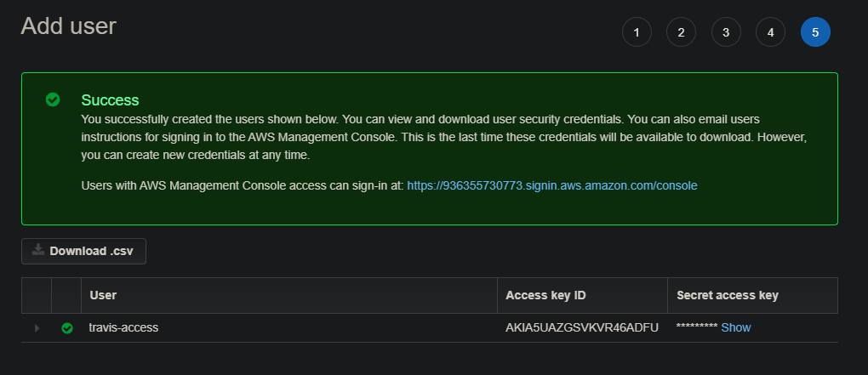Click the download icon beside .csv

pos(37,251)
